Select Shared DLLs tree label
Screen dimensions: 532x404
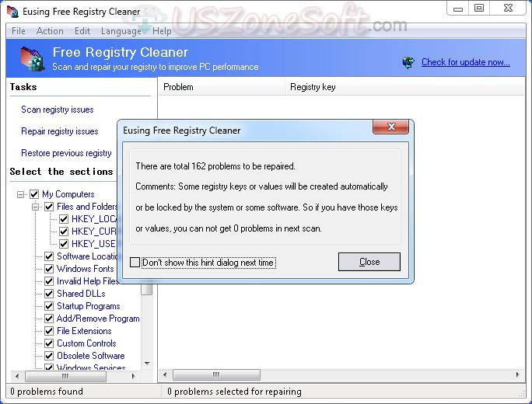tap(81, 294)
